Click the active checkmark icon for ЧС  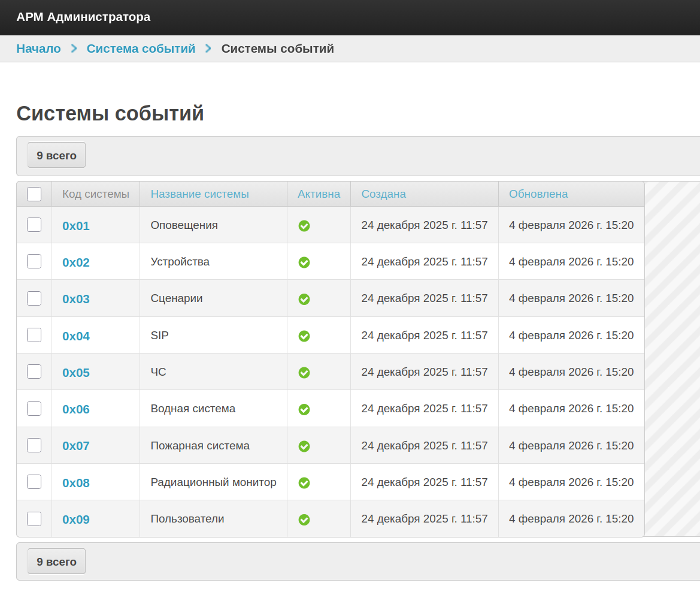(304, 373)
